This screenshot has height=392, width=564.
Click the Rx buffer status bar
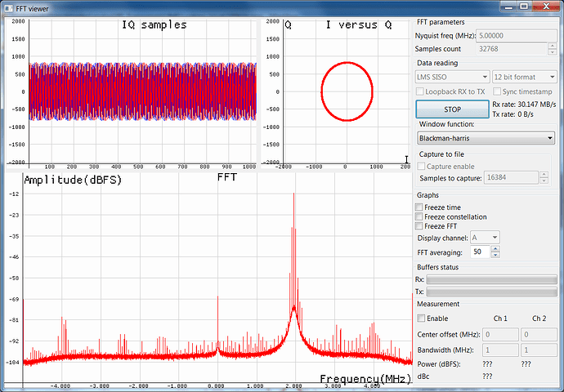(491, 280)
